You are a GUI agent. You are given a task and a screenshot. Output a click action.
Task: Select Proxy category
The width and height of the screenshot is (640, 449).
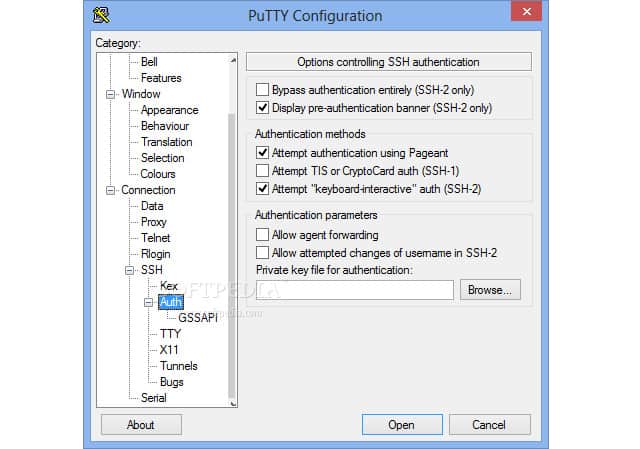coord(154,222)
